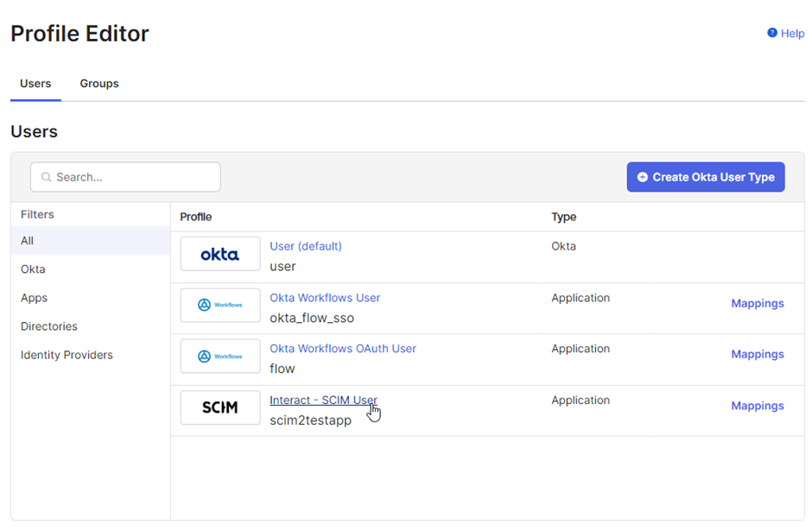Open Mappings for the flow row
812x531 pixels.
tap(757, 354)
